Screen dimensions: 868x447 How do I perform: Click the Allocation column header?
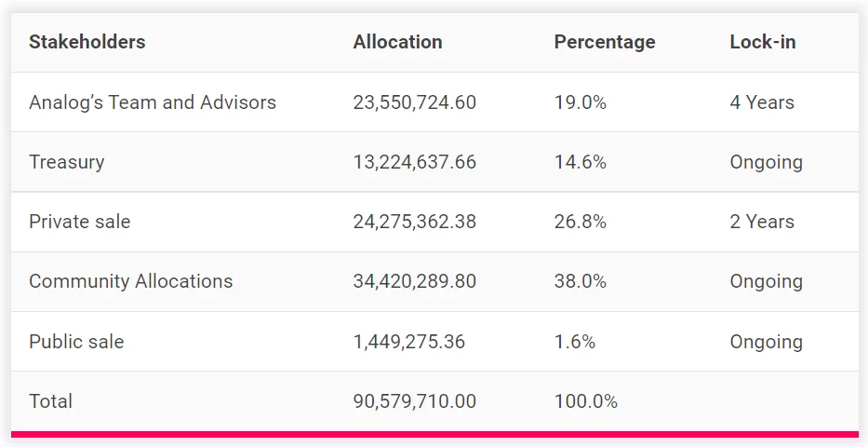point(397,42)
